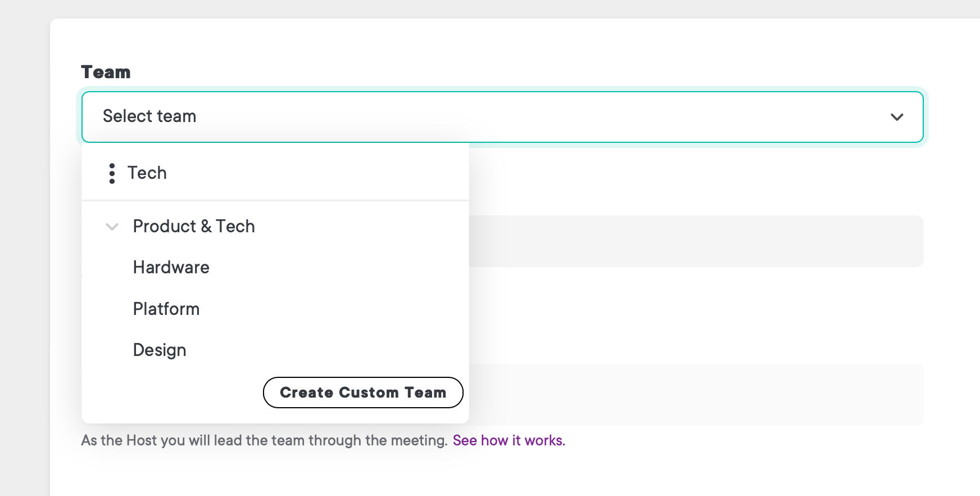The image size is (980, 496).
Task: Select the Platform team option
Action: (166, 309)
